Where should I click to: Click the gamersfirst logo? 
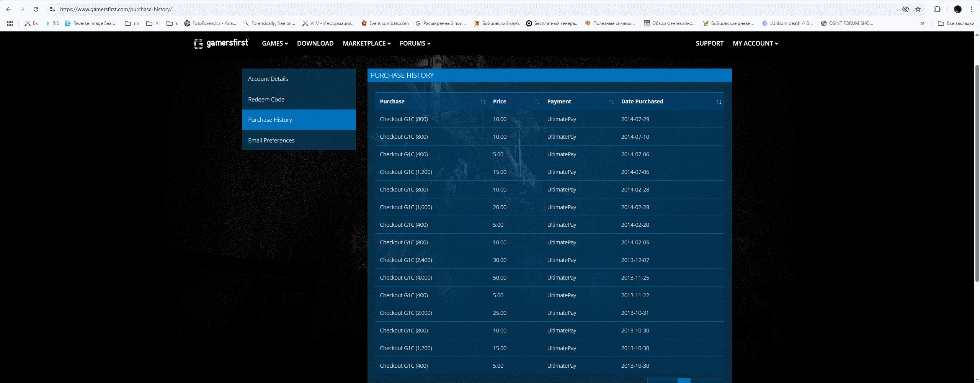pyautogui.click(x=221, y=43)
